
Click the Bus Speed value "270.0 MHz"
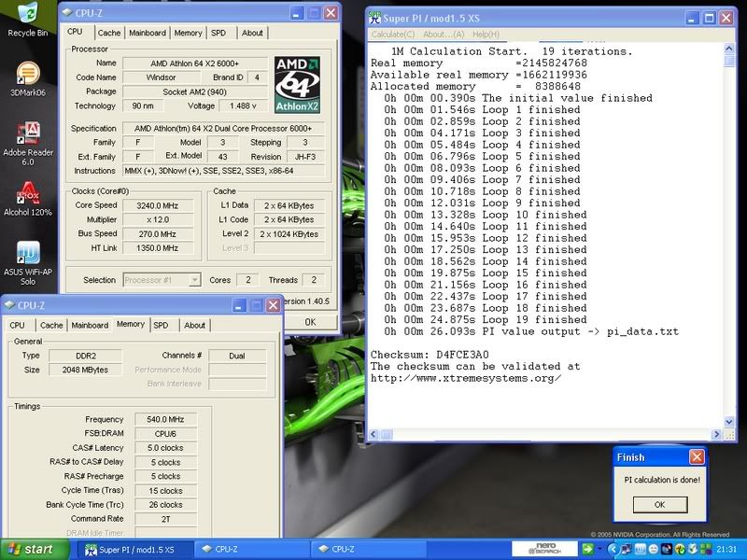tap(158, 234)
